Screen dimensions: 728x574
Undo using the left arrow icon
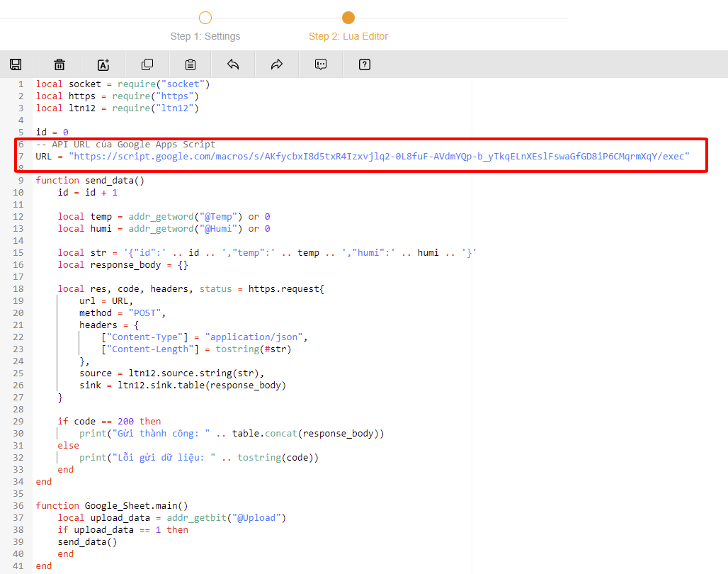coord(233,64)
